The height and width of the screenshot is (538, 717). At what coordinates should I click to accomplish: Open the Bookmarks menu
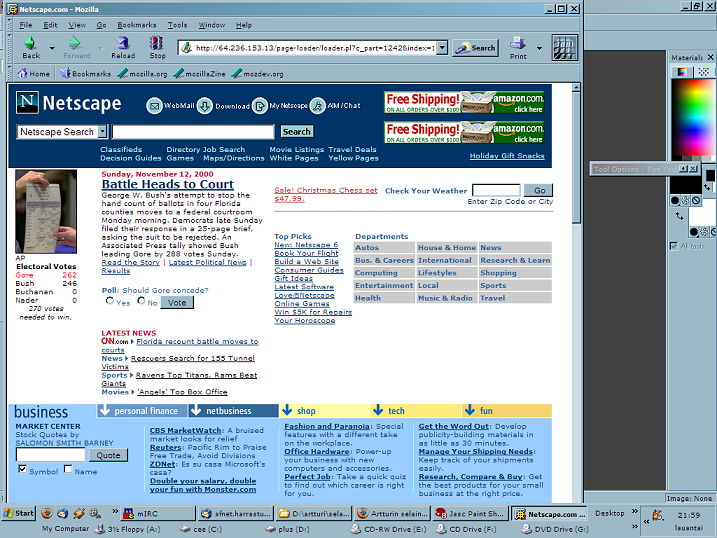[136, 25]
